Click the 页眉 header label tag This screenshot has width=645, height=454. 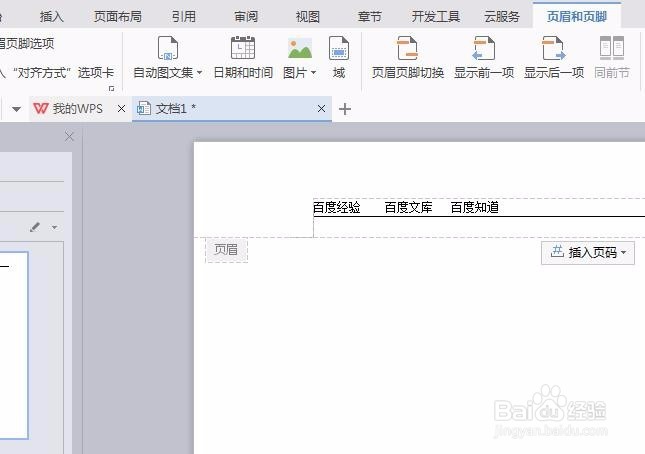[226, 250]
